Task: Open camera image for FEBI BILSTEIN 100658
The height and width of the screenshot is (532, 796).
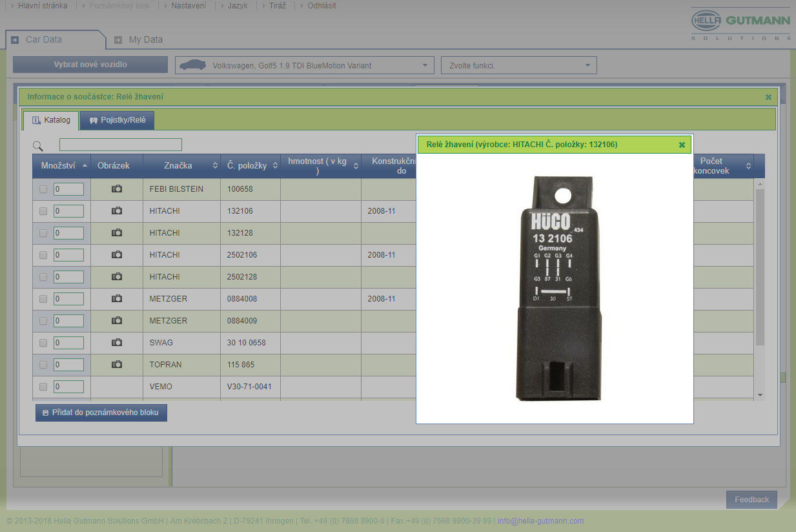Action: coord(117,189)
